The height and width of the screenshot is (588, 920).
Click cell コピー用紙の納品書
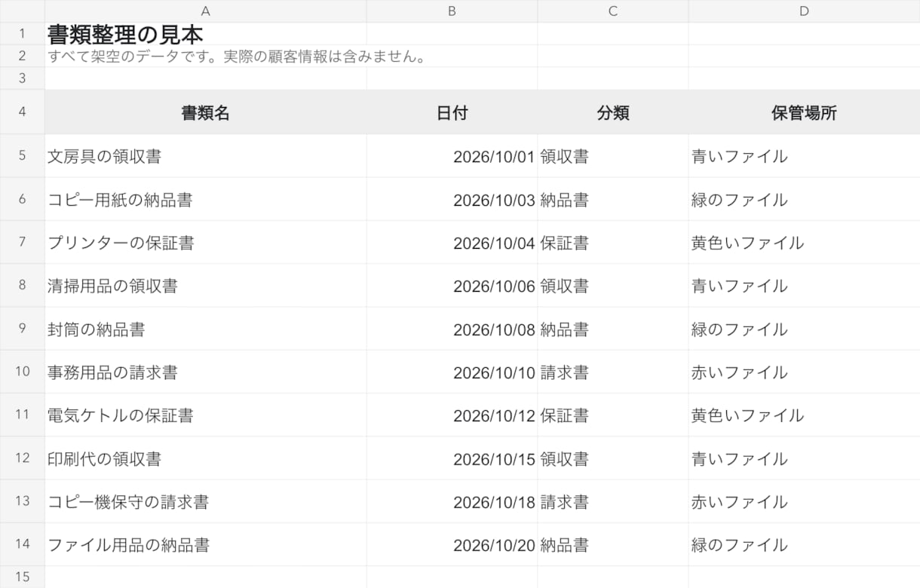tap(206, 199)
